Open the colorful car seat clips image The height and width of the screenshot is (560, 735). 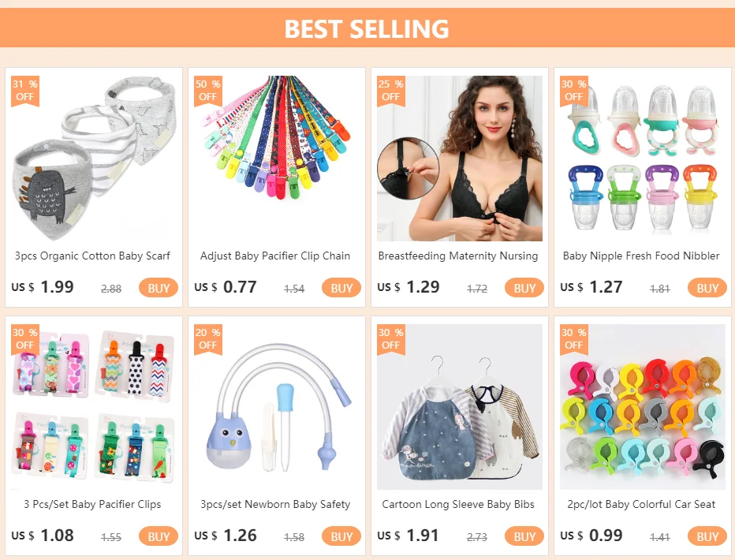click(x=642, y=407)
